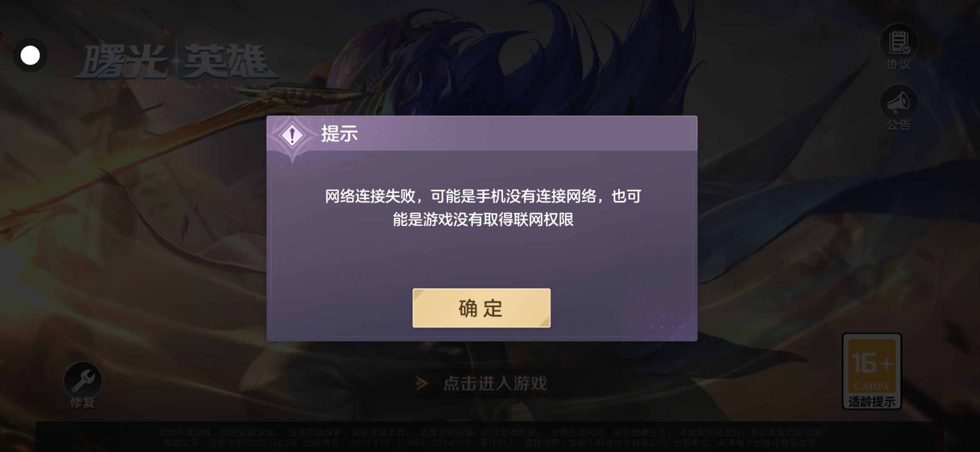Tap the white floating assistive dot
The image size is (980, 452).
(30, 55)
